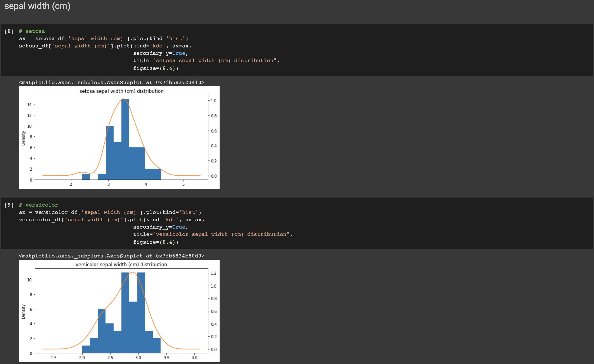This screenshot has width=594, height=364.
Task: Click output text ending in 0x7fb5834b80d0
Action: pos(111,256)
